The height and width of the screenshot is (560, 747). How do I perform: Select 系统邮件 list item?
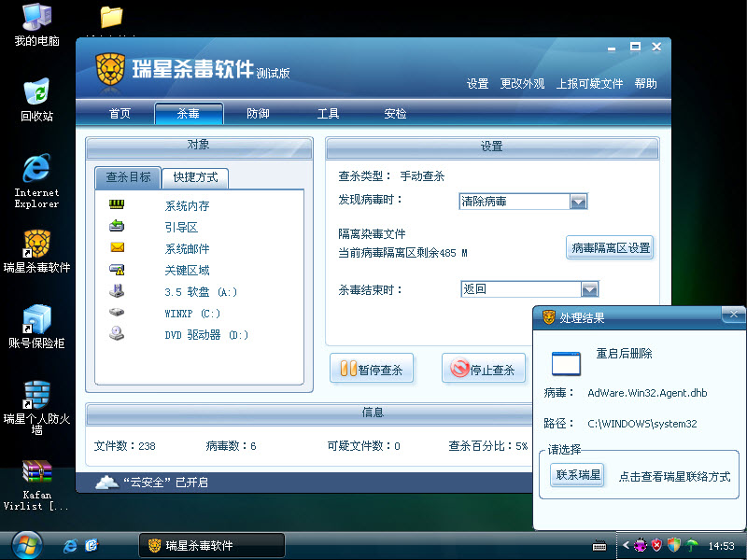click(x=187, y=249)
